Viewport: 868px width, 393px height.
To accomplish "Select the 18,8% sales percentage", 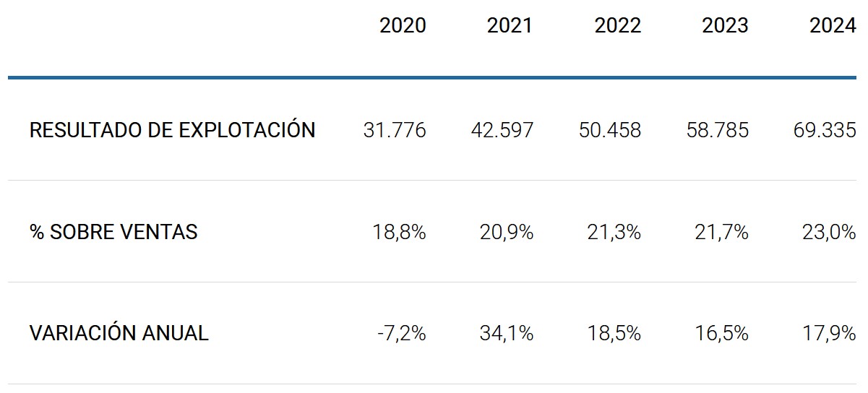I will (x=399, y=232).
